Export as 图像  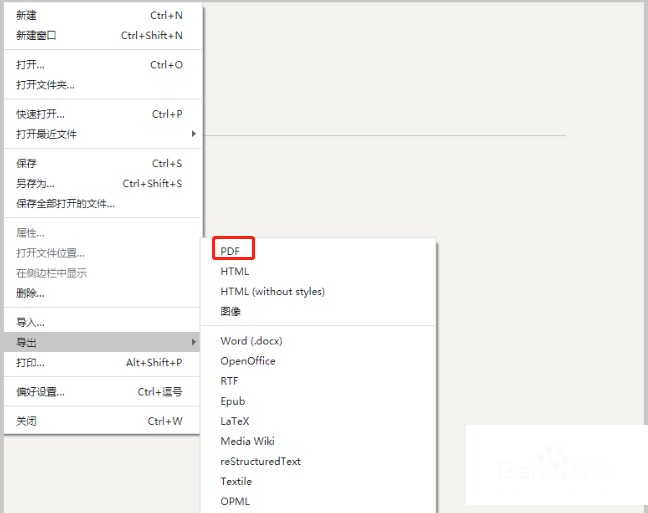click(x=318, y=311)
